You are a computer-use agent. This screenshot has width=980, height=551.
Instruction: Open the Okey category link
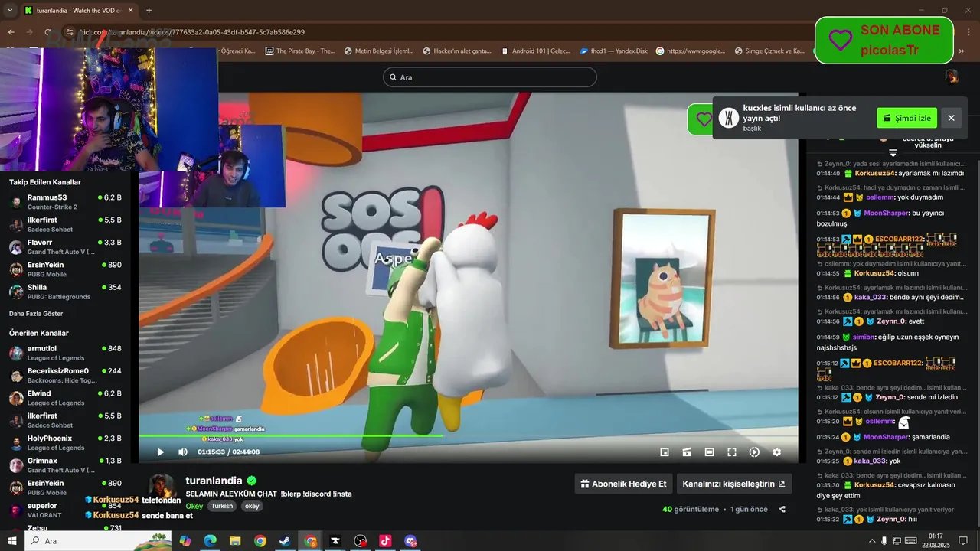(194, 506)
